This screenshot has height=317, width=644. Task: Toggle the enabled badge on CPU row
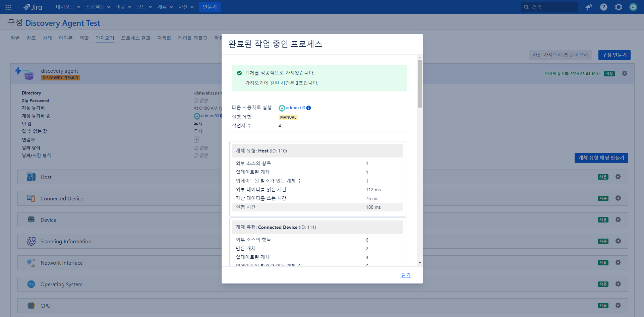point(603,306)
